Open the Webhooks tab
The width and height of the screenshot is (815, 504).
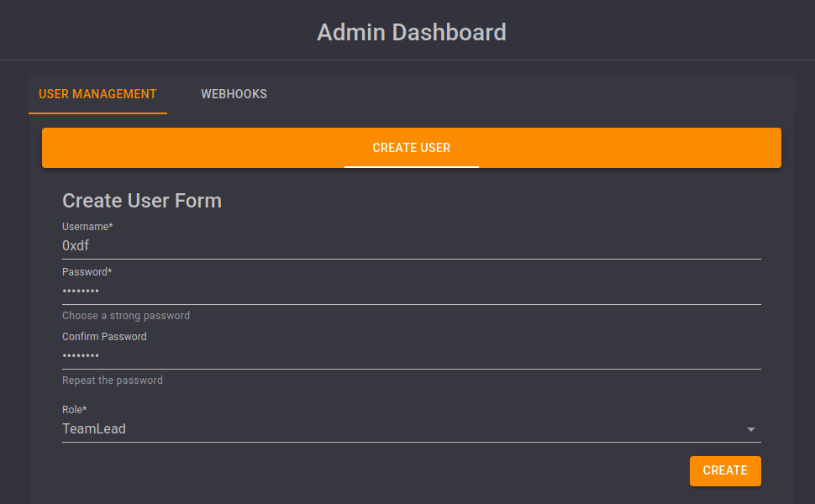pos(234,94)
